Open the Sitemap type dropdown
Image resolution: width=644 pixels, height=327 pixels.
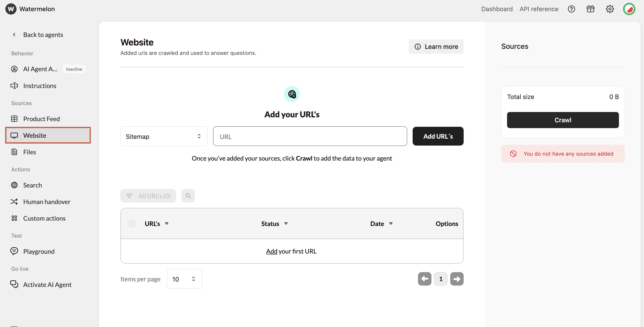tap(164, 136)
